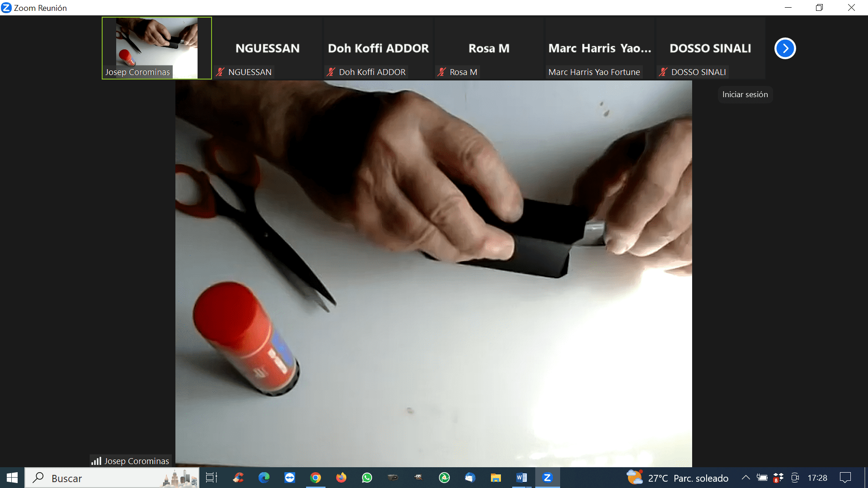Open Thunderbird mail from taskbar
Image resolution: width=868 pixels, height=488 pixels.
tap(470, 478)
